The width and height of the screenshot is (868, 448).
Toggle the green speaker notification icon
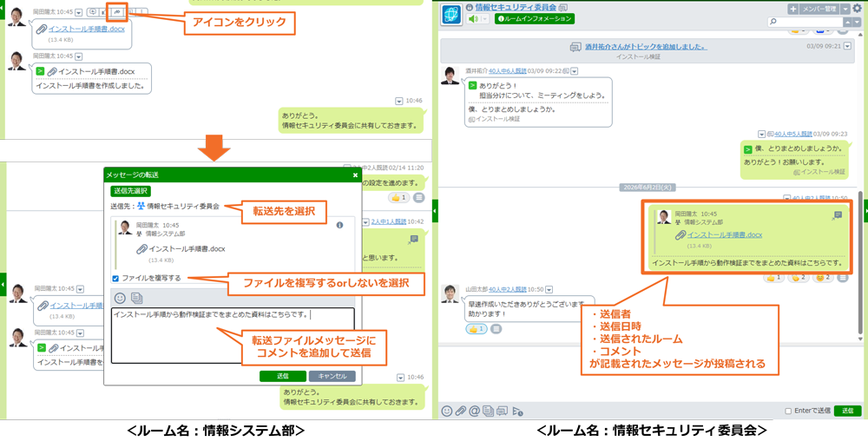[473, 19]
